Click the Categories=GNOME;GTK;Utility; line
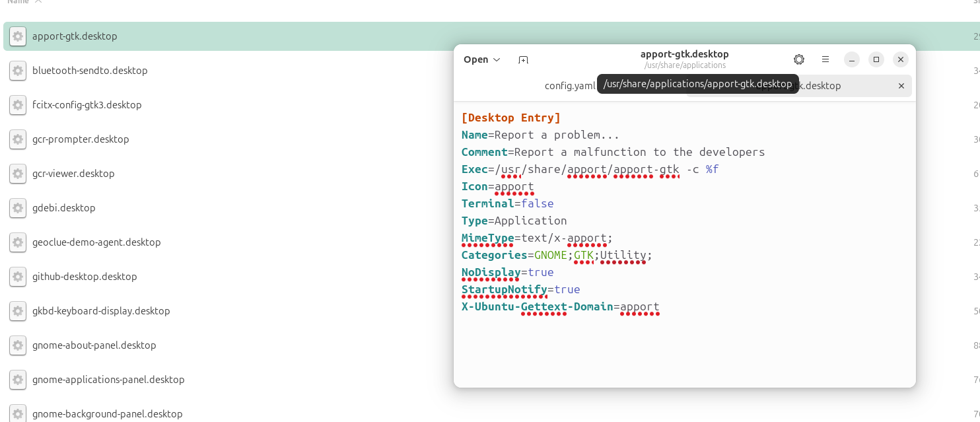Image resolution: width=980 pixels, height=422 pixels. point(557,255)
